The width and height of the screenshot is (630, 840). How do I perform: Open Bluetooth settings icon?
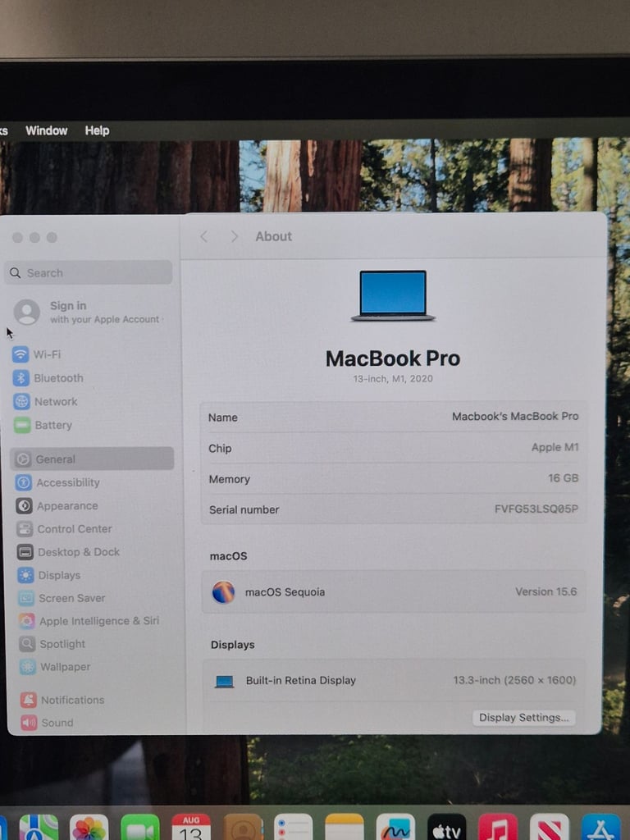(x=21, y=377)
